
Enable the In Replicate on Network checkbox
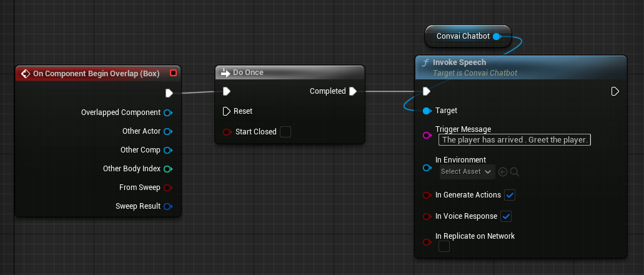(443, 246)
